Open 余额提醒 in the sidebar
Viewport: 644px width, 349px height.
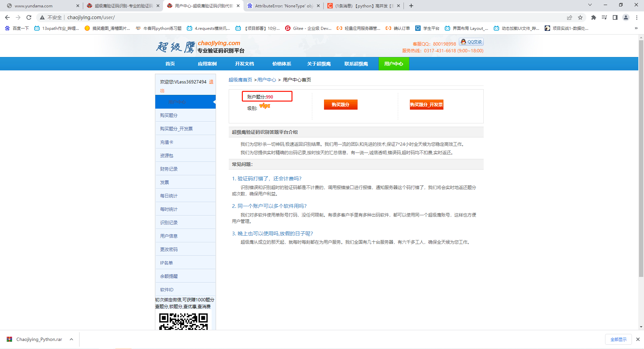click(x=185, y=276)
